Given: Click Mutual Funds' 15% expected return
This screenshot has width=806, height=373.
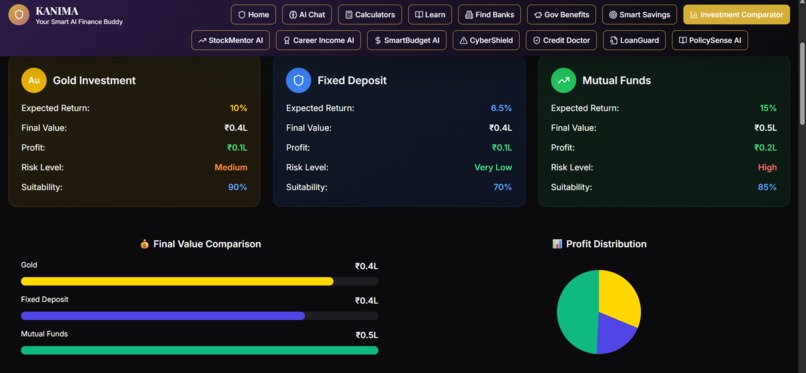Looking at the screenshot, I should [x=768, y=108].
